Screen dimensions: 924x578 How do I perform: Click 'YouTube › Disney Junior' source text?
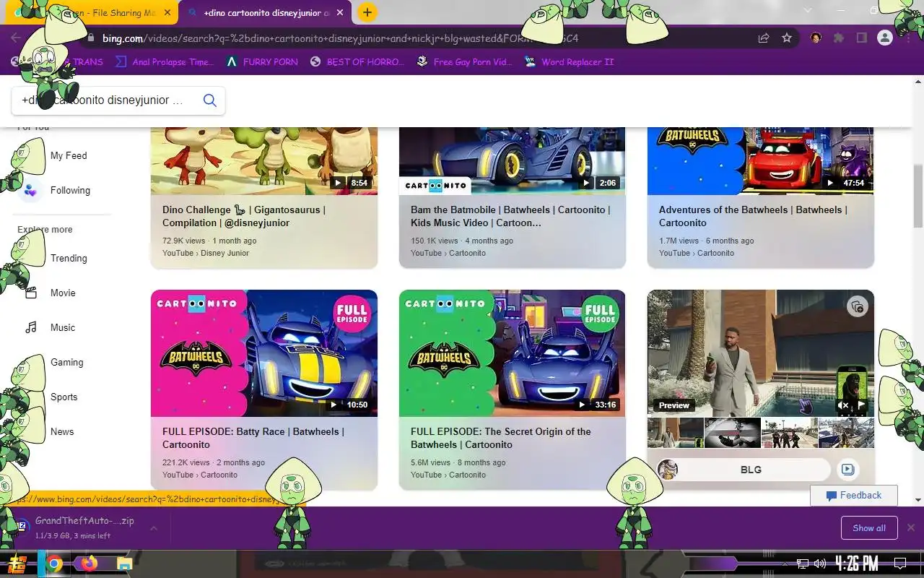tap(206, 253)
